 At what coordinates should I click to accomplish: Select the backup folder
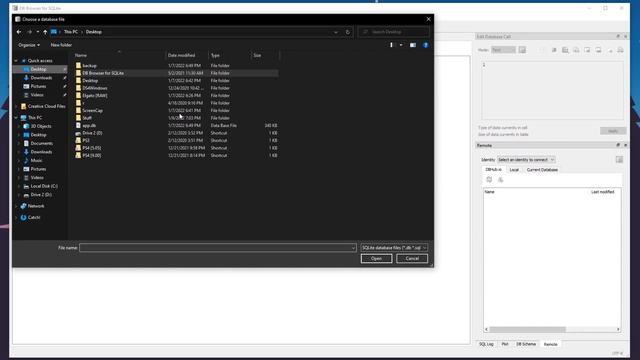176,65
